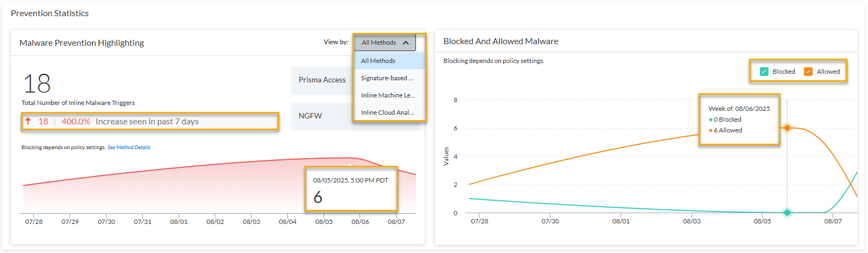The width and height of the screenshot is (868, 253).
Task: Choose the Signature-based option from the list
Action: (x=386, y=78)
